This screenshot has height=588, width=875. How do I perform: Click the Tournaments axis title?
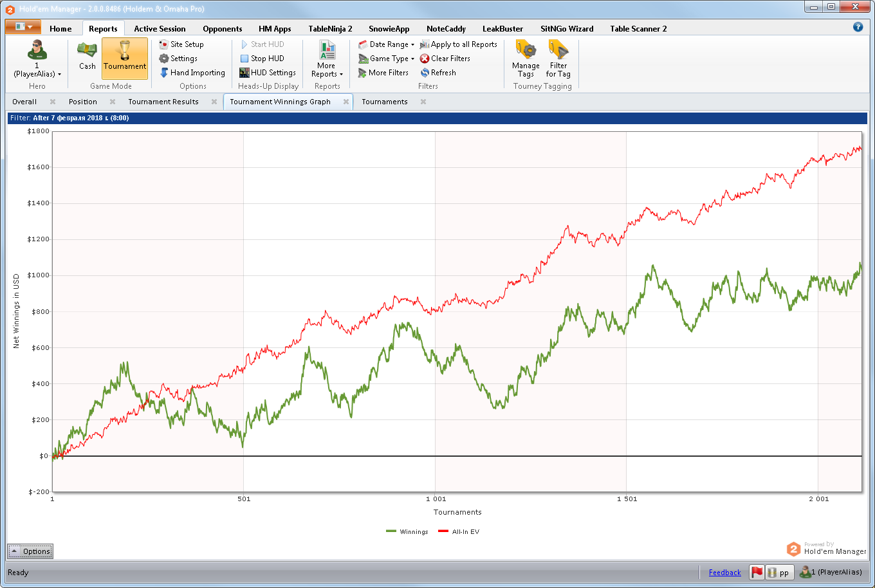coord(457,512)
